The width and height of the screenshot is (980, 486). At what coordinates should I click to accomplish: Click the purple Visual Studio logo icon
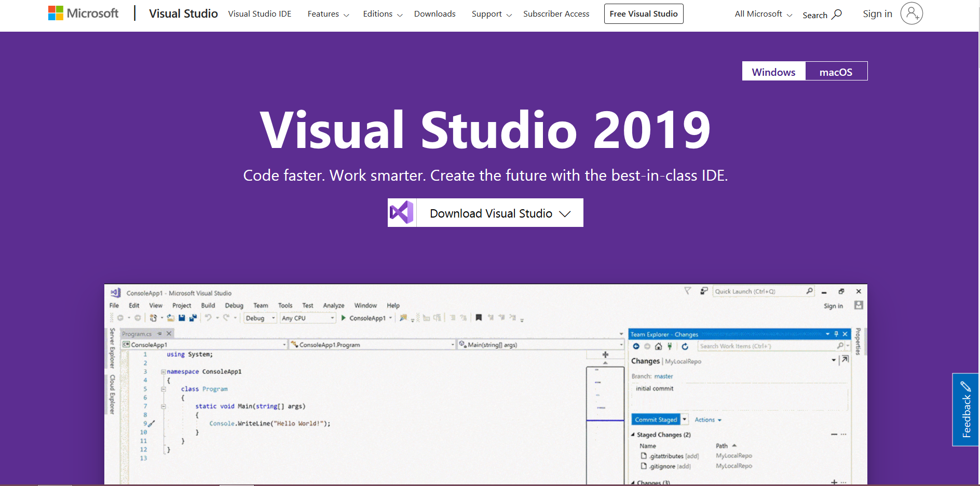pos(402,212)
